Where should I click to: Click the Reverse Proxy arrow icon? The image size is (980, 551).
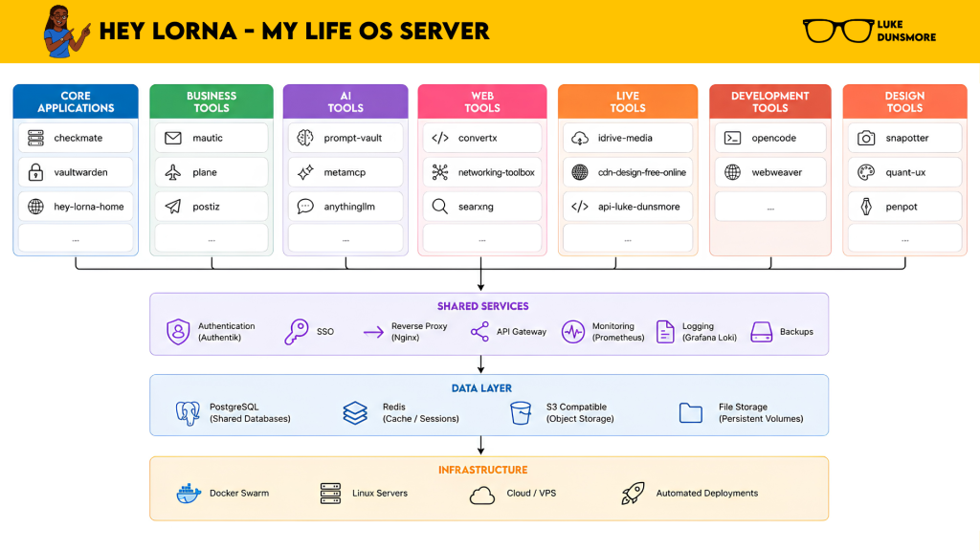(x=374, y=332)
